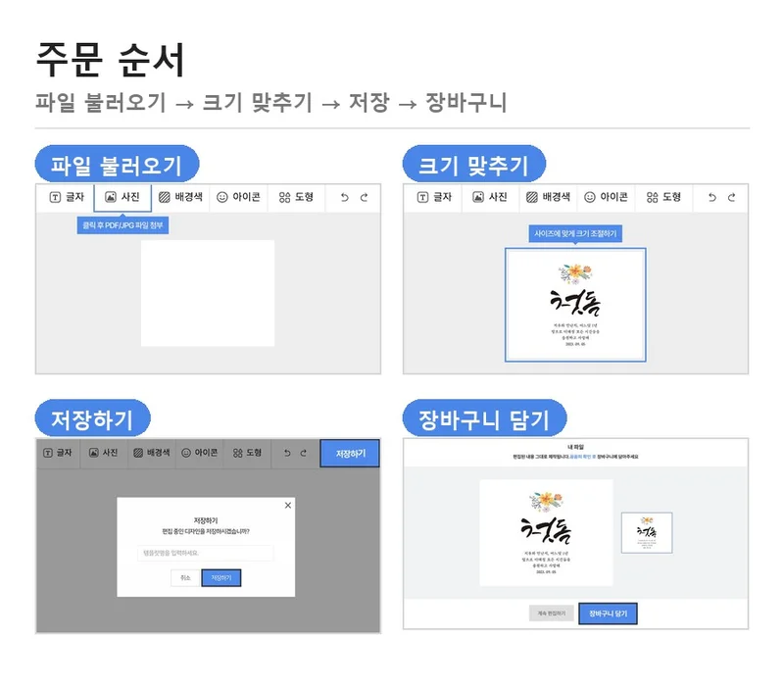Click large design preview in cart panel
Viewport: 784px width, 685px height.
click(546, 533)
